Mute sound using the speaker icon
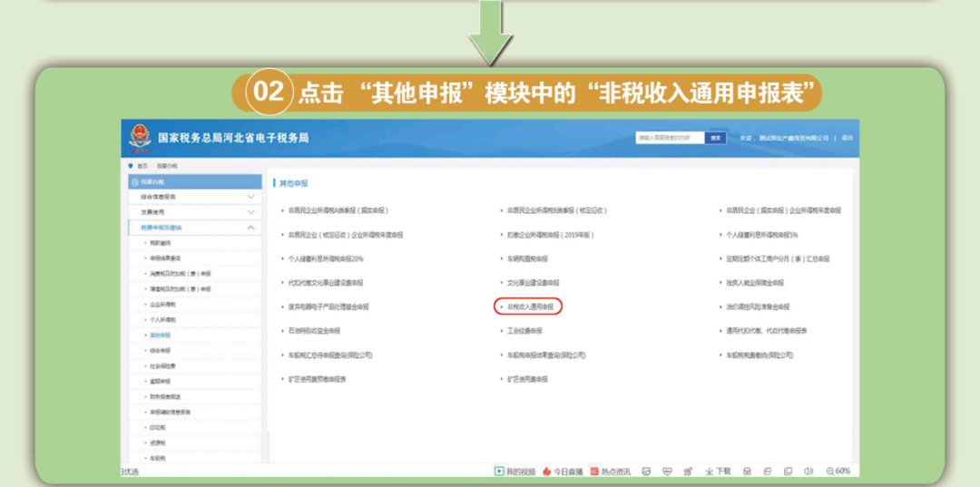The height and width of the screenshot is (487, 980). pyautogui.click(x=808, y=472)
